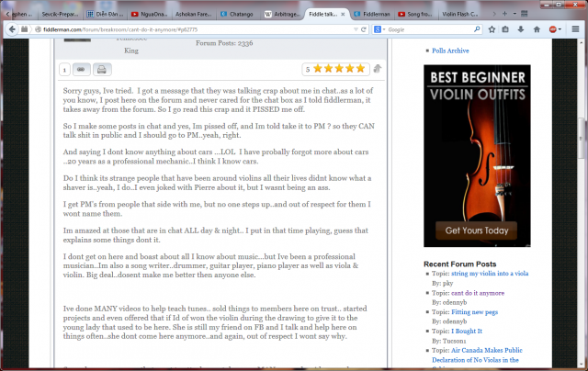Open the bookmarks list icon
The width and height of the screenshot is (588, 371).
(505, 29)
